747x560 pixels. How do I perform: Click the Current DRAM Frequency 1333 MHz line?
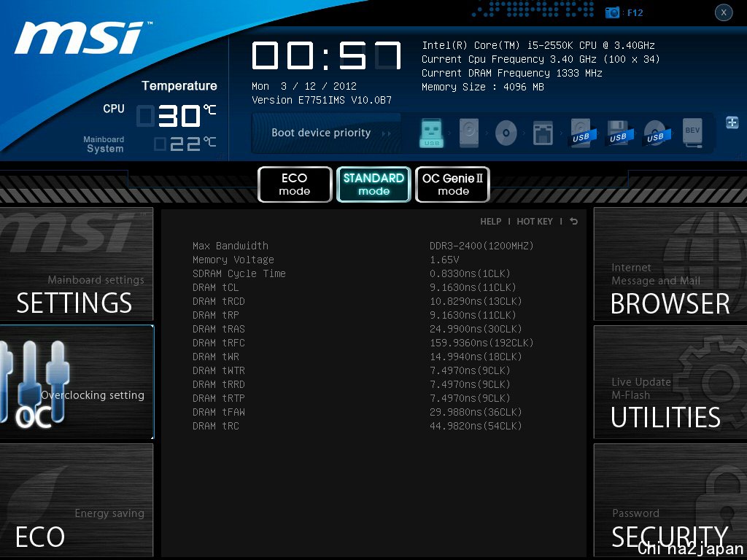(x=512, y=73)
